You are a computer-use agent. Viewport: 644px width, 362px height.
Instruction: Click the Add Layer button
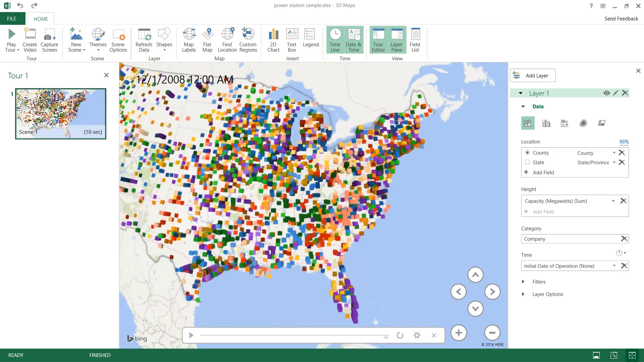click(x=533, y=75)
